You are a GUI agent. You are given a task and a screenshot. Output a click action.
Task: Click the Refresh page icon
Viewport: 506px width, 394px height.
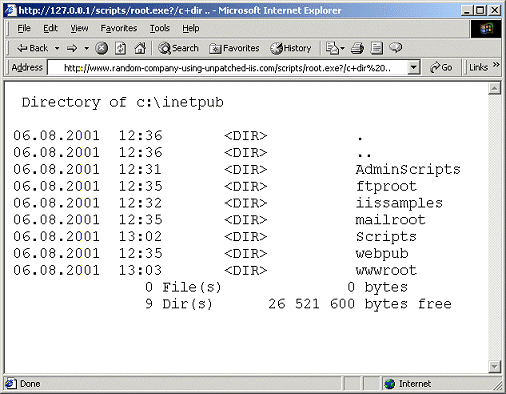coord(120,48)
